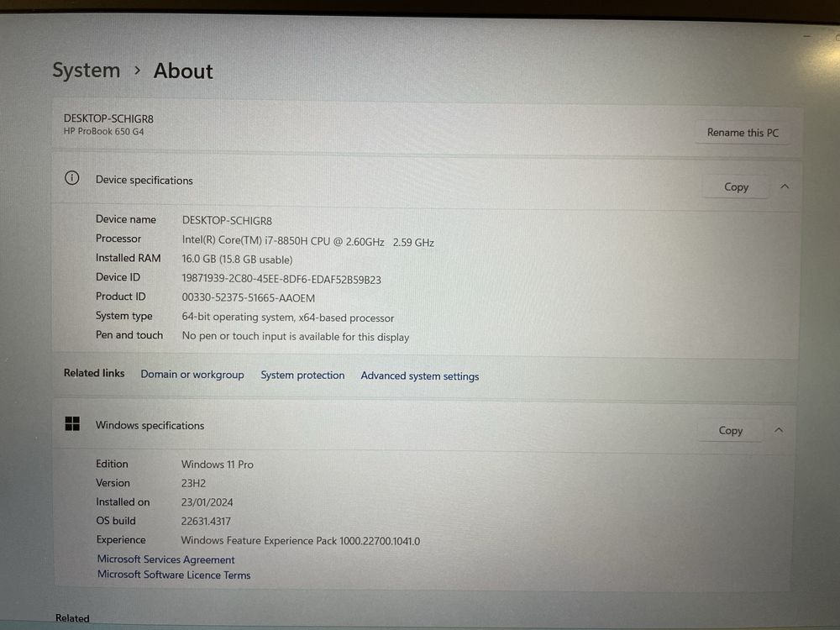
Task: Select the Windows Feature Experience Pack value
Action: 301,540
